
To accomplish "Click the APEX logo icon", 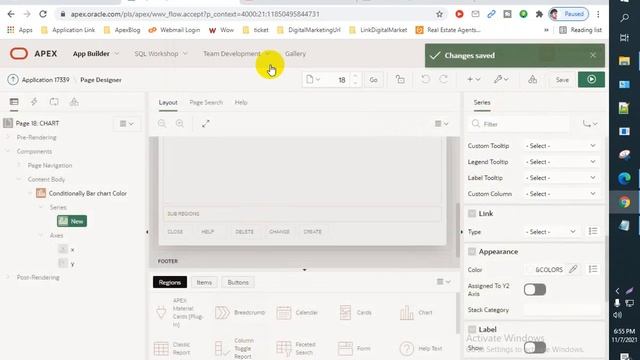I will (19, 53).
